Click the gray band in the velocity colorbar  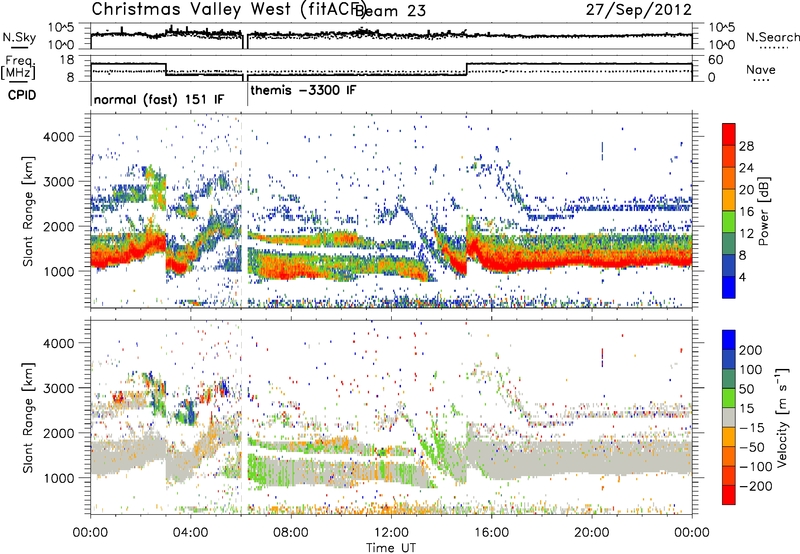click(x=729, y=417)
